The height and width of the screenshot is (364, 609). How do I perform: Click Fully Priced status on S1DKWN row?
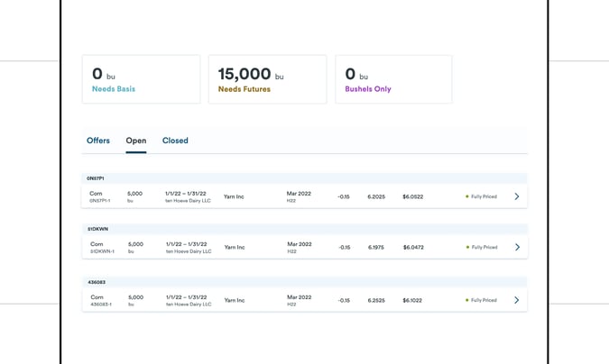[482, 247]
